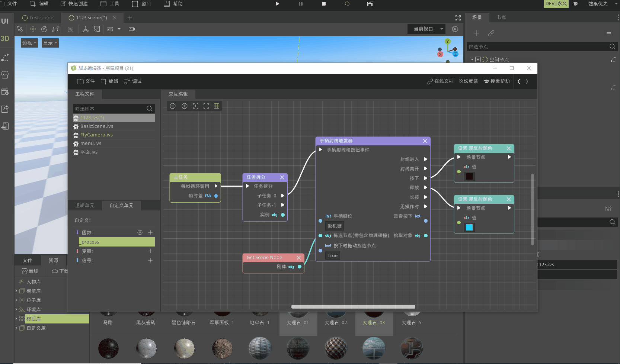Select the move tool in scene toolbar
The width and height of the screenshot is (620, 364).
click(x=33, y=29)
